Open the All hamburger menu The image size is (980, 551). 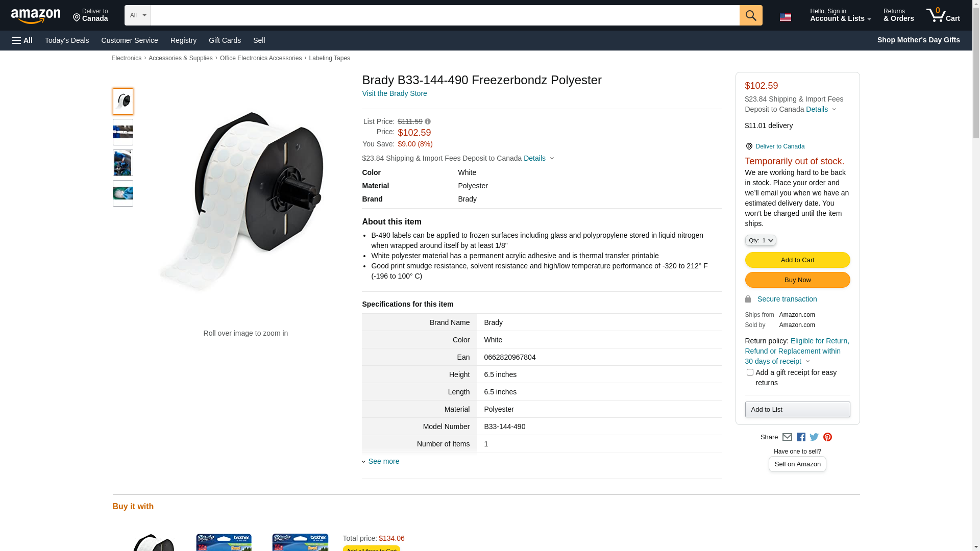click(22, 40)
